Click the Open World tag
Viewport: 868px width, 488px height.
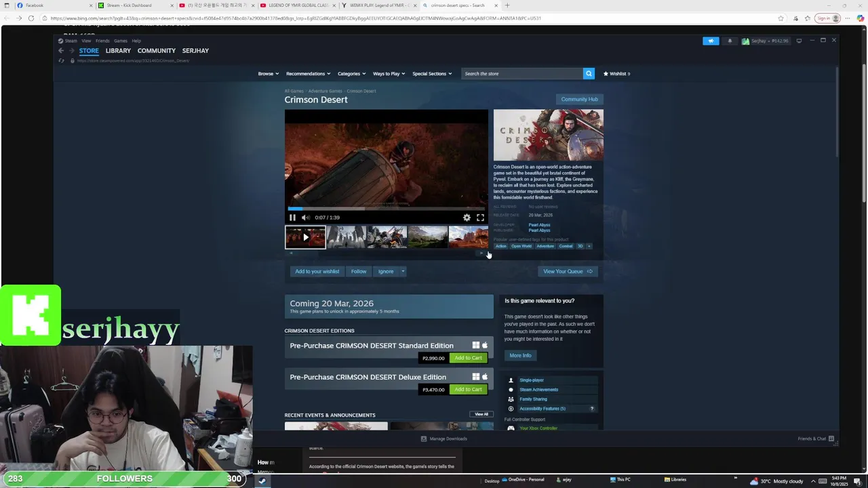(x=521, y=246)
